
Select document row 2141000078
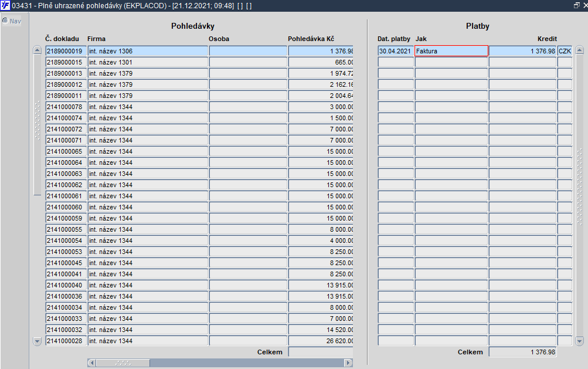(66, 107)
